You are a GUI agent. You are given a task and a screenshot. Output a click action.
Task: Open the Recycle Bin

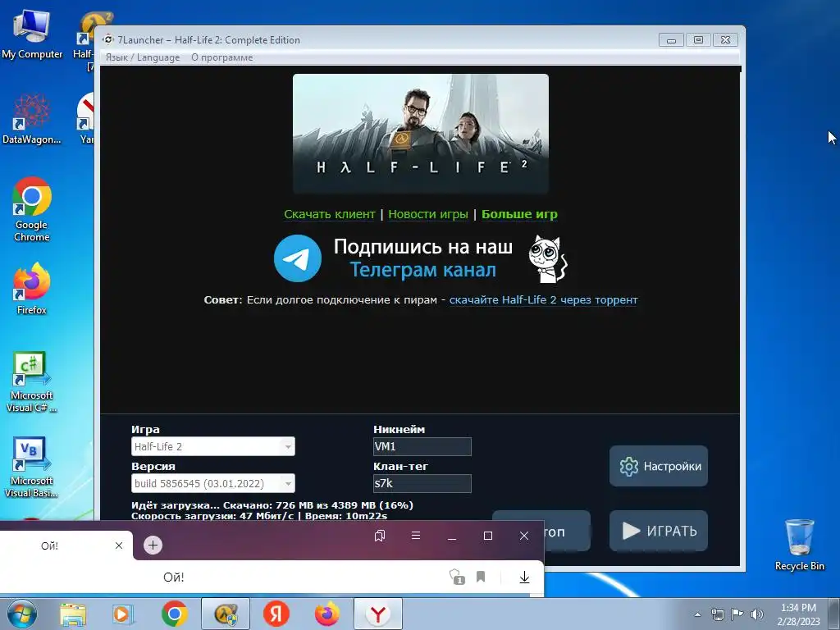799,545
